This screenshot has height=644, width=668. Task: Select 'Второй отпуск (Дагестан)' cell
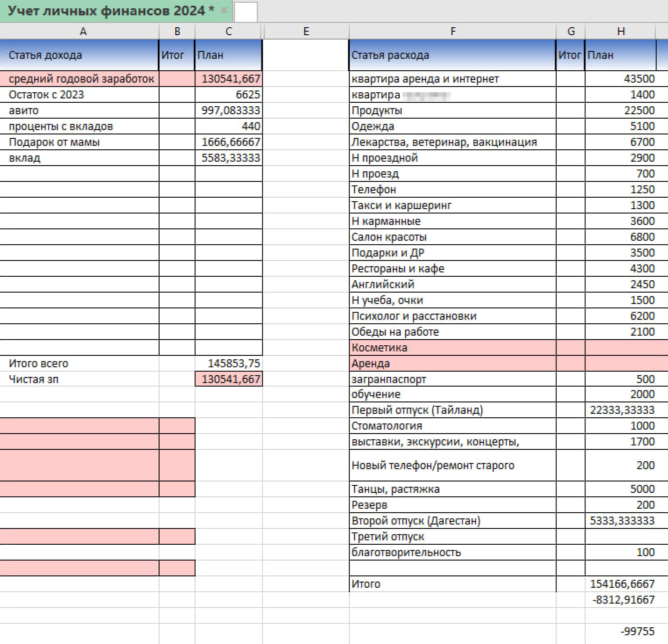453,521
